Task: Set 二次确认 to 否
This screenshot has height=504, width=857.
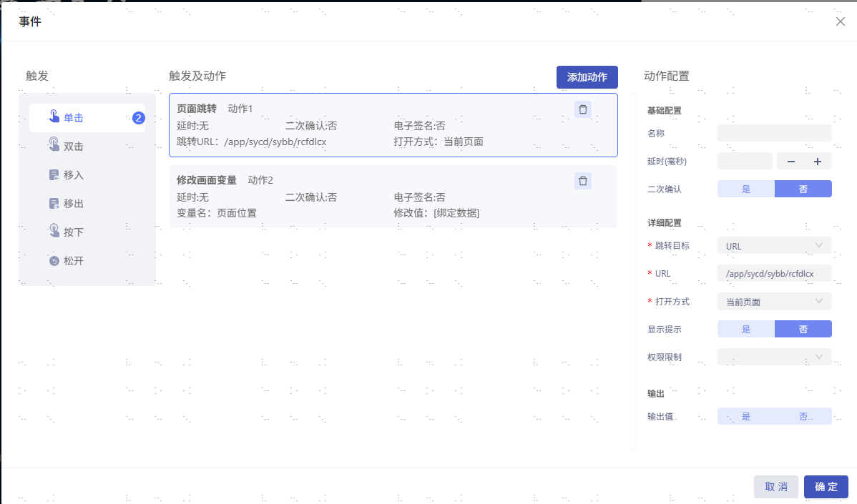Action: [803, 189]
